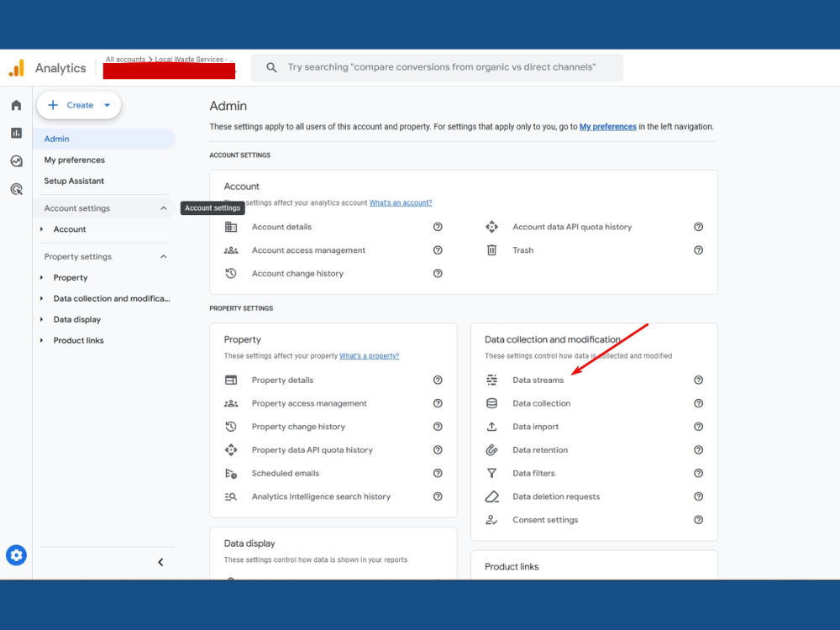Expand the Product links tree arrow
Image resolution: width=840 pixels, height=630 pixels.
pos(42,340)
